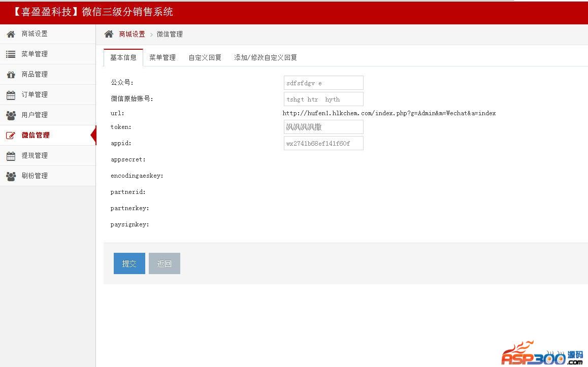The height and width of the screenshot is (367, 588).
Task: Click the home icon beside 商城设置 in sidebar
Action: (x=11, y=34)
